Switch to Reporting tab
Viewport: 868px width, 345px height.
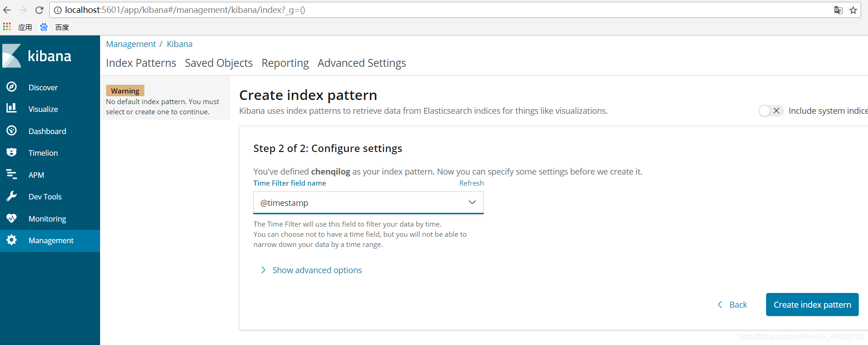click(x=285, y=63)
